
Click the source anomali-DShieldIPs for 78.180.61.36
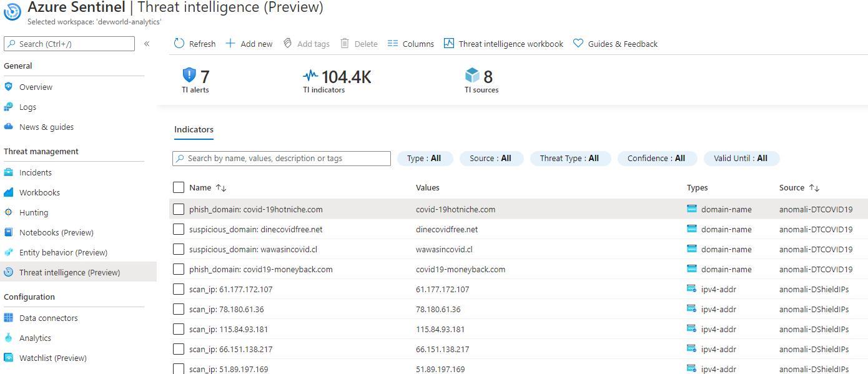814,309
